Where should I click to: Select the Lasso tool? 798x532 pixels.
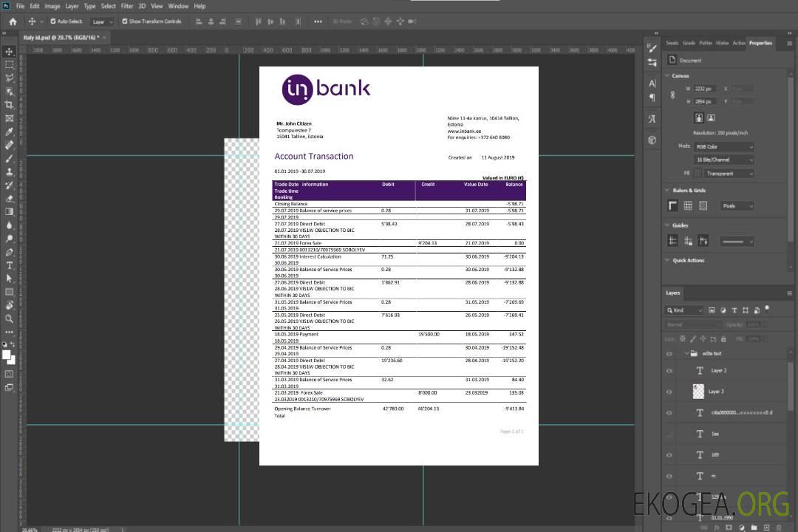[x=9, y=78]
